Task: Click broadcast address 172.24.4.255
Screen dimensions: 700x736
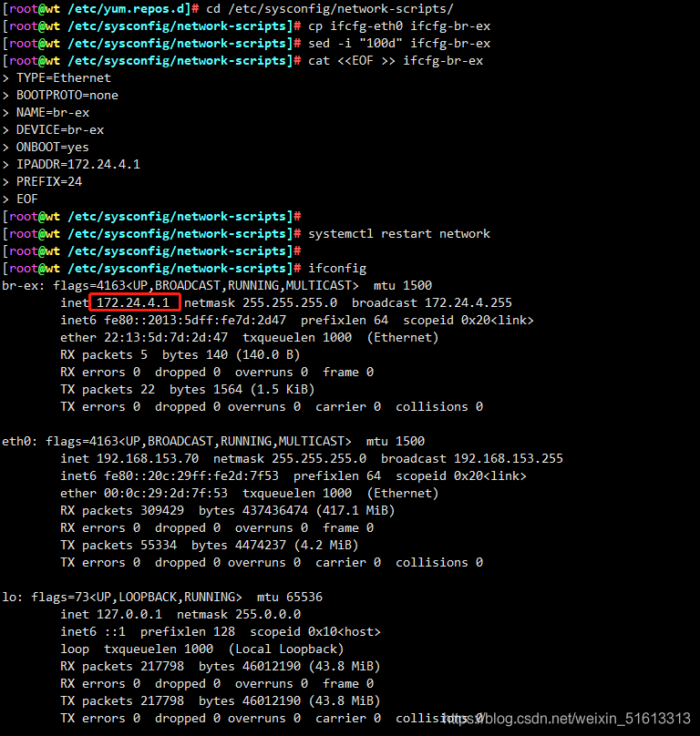Action: (x=468, y=302)
